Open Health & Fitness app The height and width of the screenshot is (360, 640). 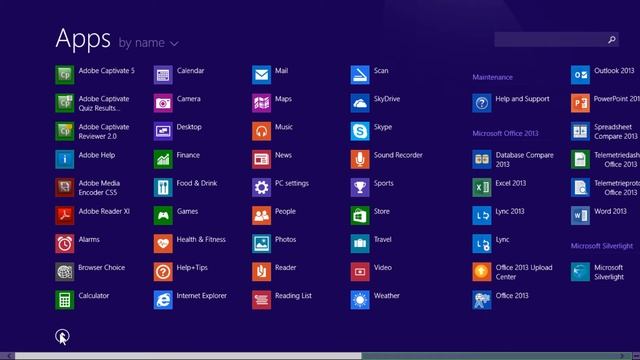pos(190,244)
